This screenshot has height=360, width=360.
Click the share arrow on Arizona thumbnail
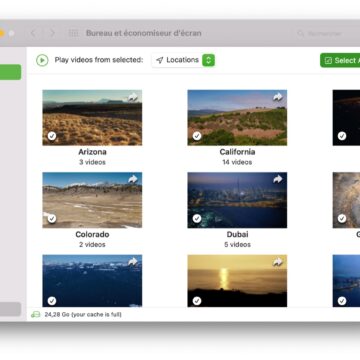click(133, 97)
